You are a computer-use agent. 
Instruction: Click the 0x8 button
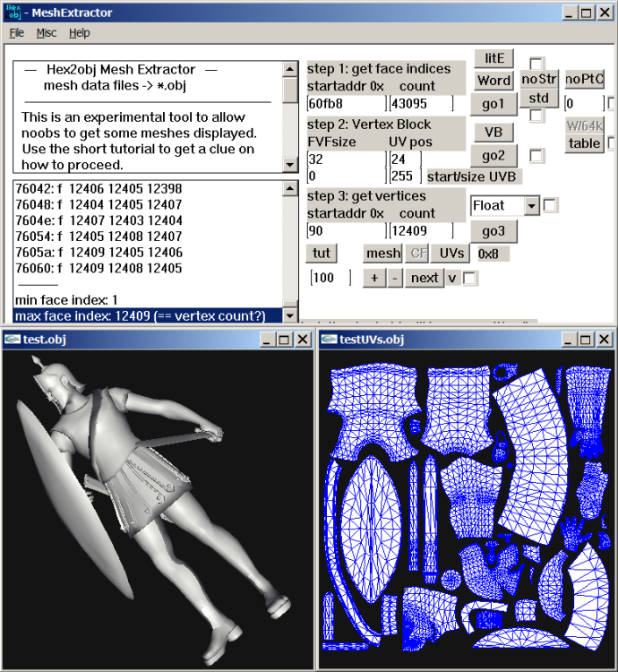pyautogui.click(x=494, y=254)
